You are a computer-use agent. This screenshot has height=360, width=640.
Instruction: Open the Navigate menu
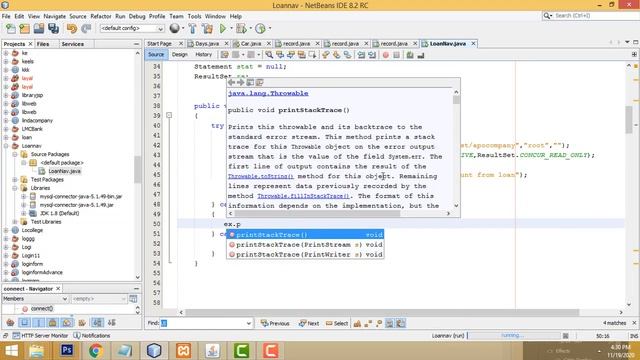coord(55,16)
